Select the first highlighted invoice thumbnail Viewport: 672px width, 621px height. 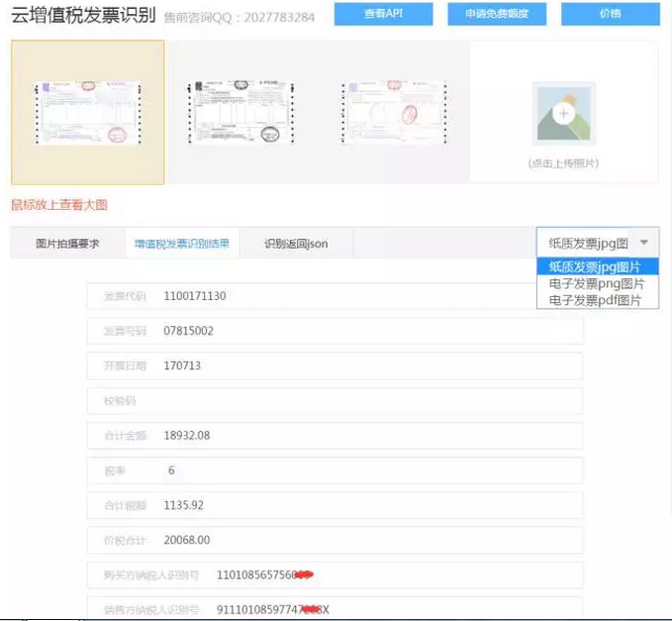[87, 112]
